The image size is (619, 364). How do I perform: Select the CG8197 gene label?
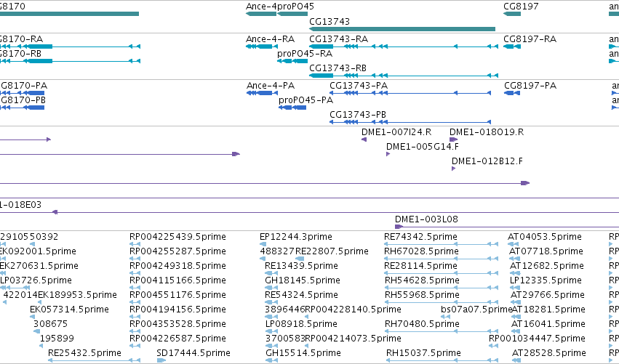tap(521, 7)
